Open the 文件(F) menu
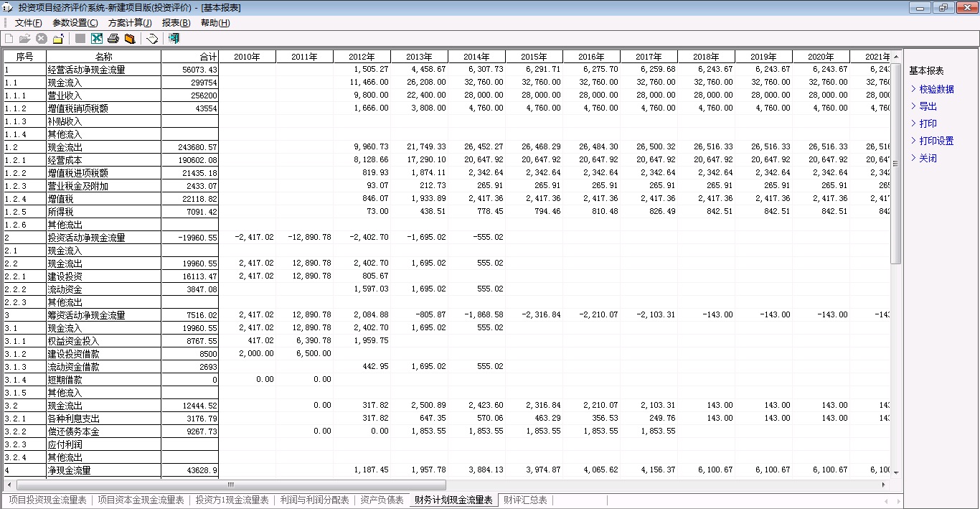980x509 pixels. (x=29, y=23)
